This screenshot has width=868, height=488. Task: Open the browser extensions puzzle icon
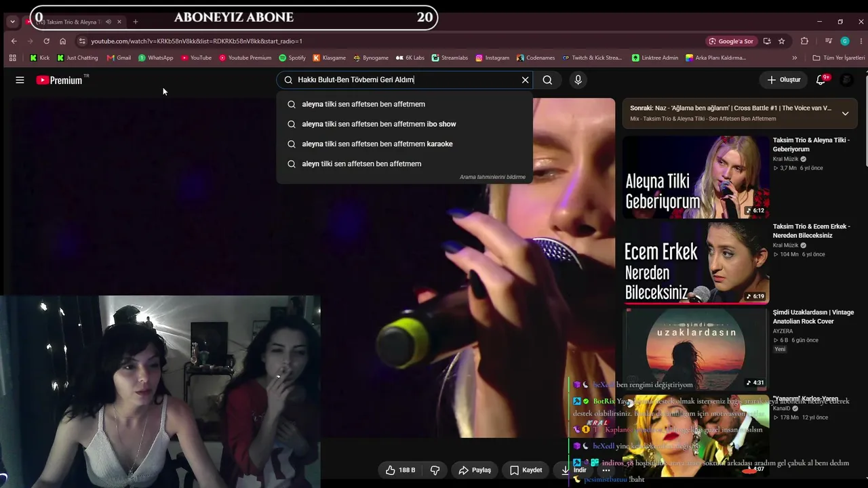point(804,41)
